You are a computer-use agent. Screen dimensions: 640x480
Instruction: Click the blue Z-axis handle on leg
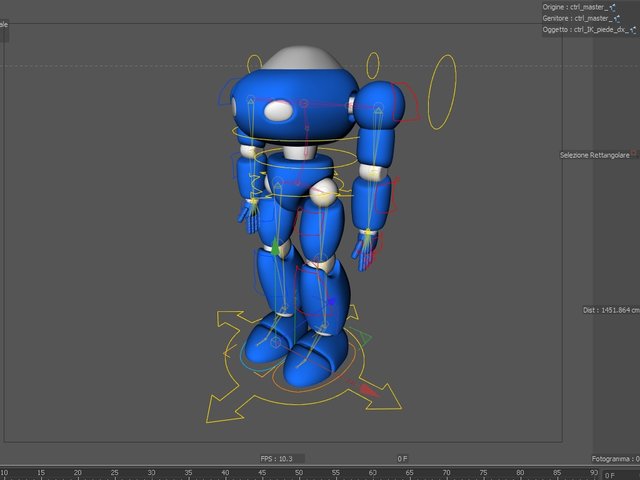coord(331,302)
